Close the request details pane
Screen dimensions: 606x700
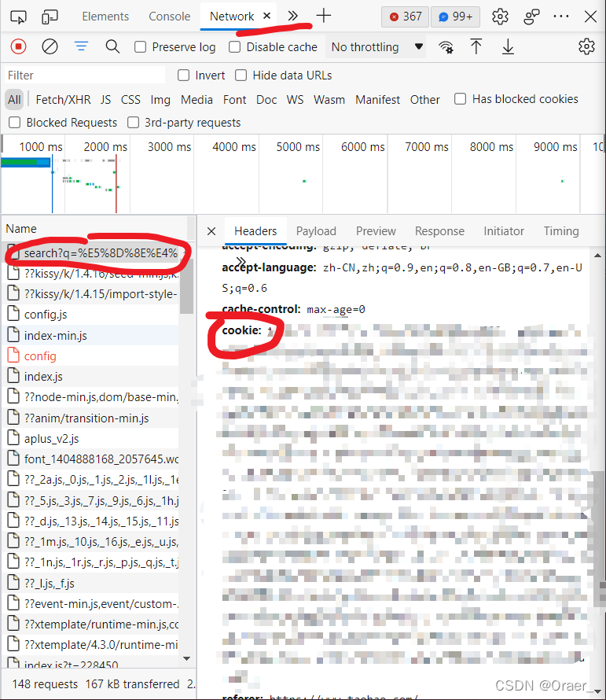tap(211, 230)
